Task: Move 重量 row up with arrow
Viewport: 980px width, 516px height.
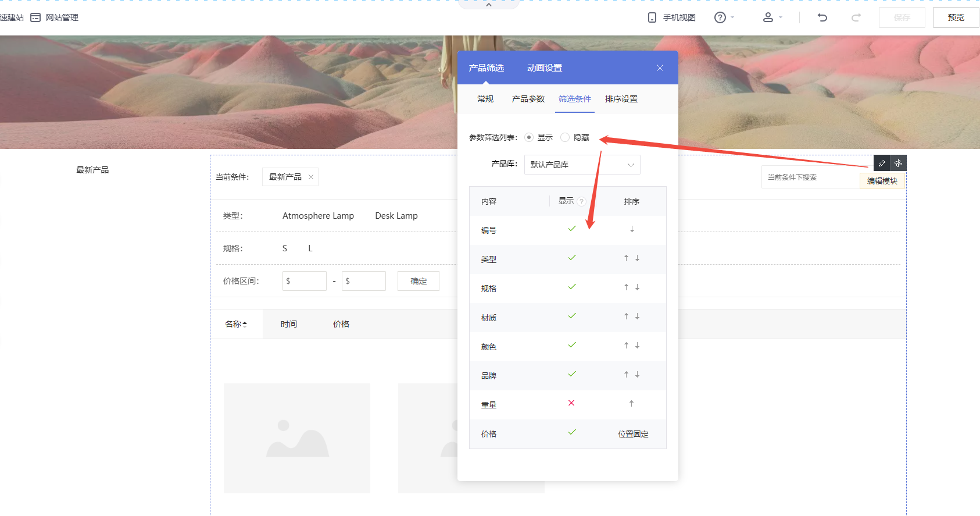Action: point(631,404)
